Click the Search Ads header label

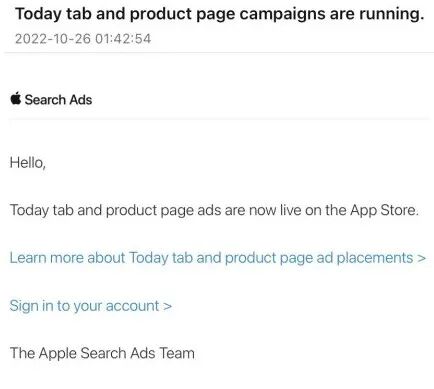58,100
